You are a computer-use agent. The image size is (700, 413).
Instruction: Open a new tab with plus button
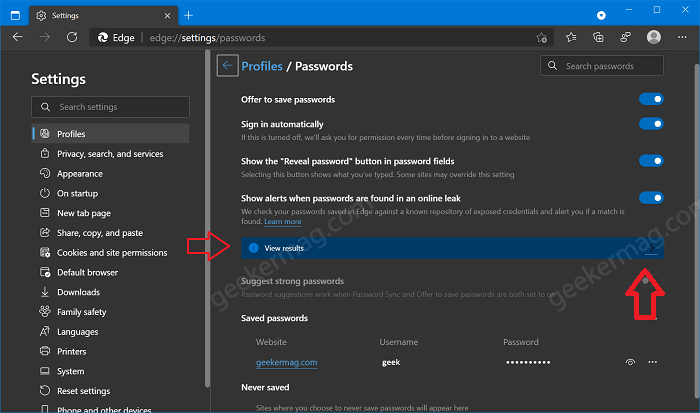[x=188, y=15]
